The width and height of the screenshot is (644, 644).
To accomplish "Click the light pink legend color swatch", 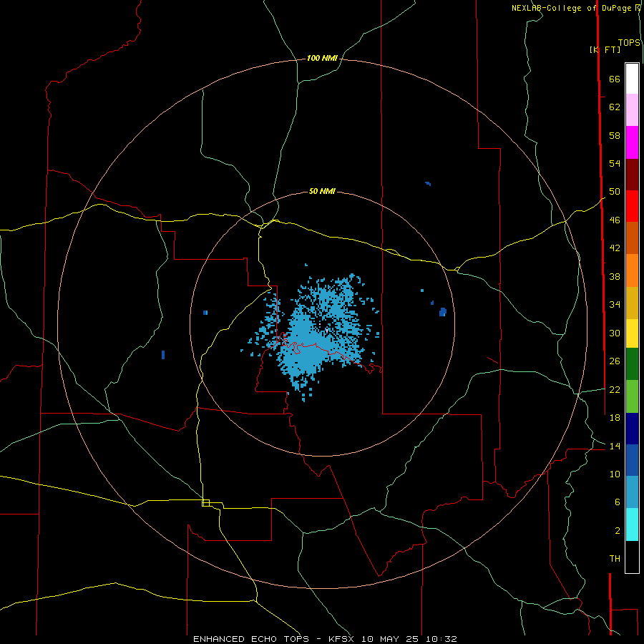I will pyautogui.click(x=632, y=109).
